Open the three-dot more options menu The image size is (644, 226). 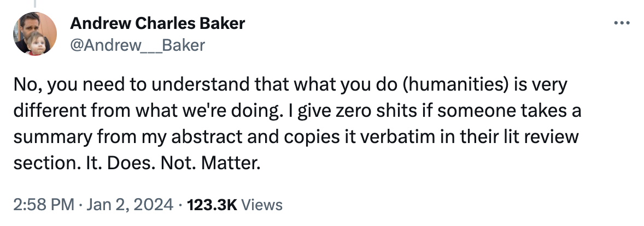pos(622,23)
